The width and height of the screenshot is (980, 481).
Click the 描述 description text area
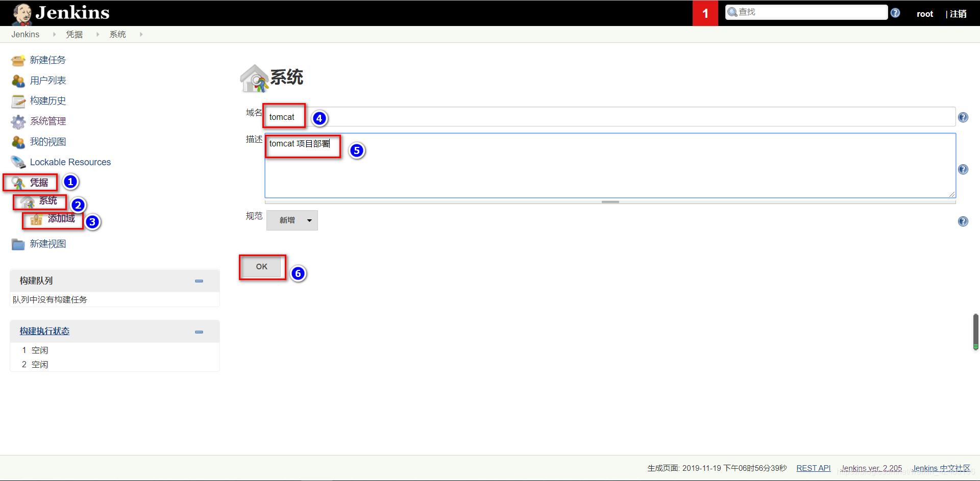click(x=610, y=166)
